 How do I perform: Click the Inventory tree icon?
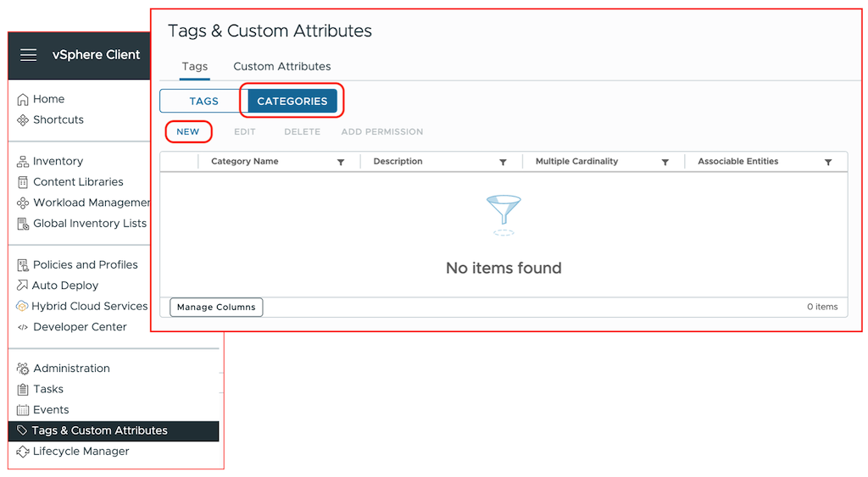(23, 162)
